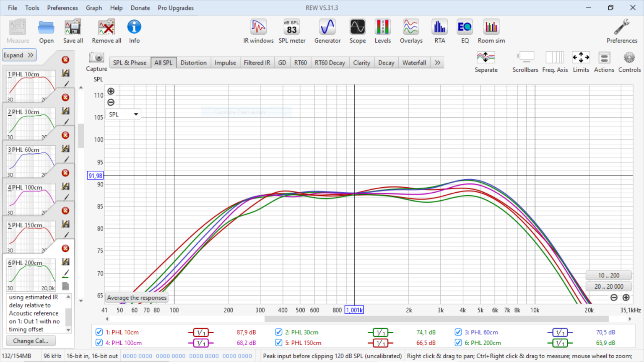Click Average the responses button
The height and width of the screenshot is (362, 644).
[x=137, y=297]
